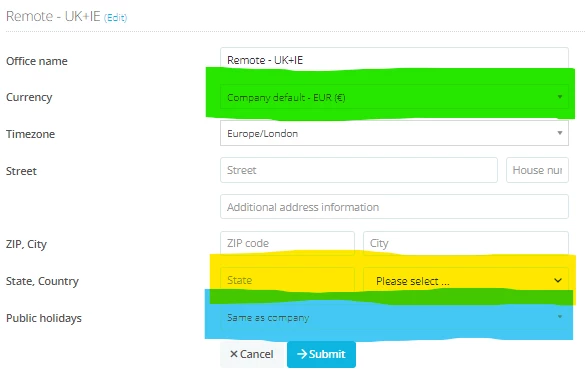Open the Timezone Europe/London dropdown
585x379 pixels.
[394, 133]
